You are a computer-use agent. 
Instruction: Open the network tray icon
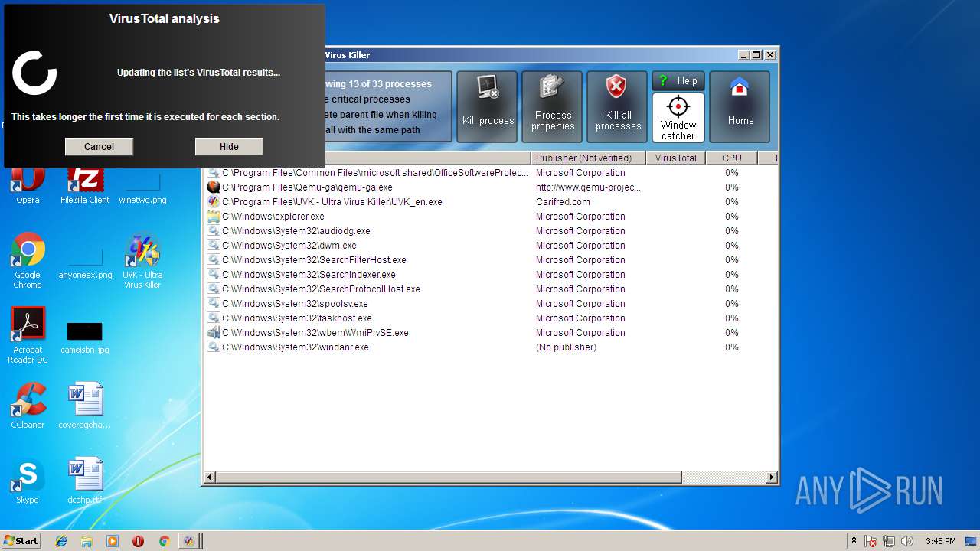click(x=889, y=541)
